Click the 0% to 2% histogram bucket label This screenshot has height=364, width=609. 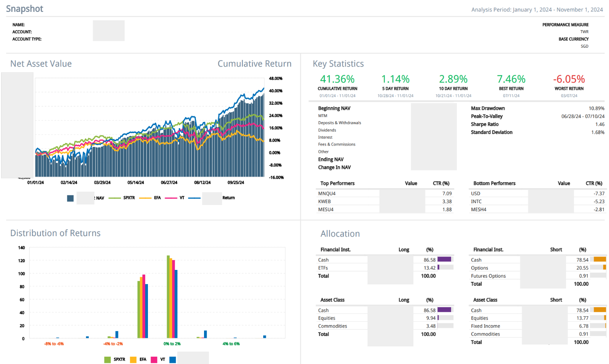[172, 344]
